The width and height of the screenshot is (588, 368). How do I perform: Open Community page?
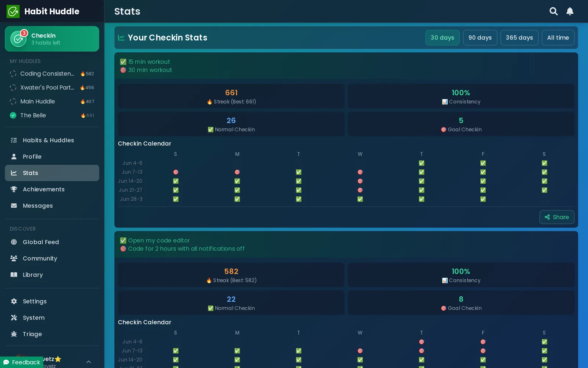point(52,258)
